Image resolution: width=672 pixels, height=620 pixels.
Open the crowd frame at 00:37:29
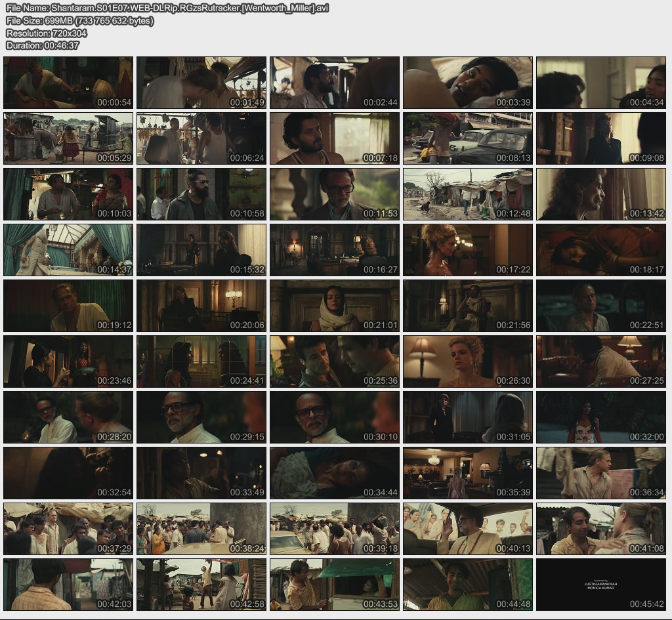coord(68,529)
